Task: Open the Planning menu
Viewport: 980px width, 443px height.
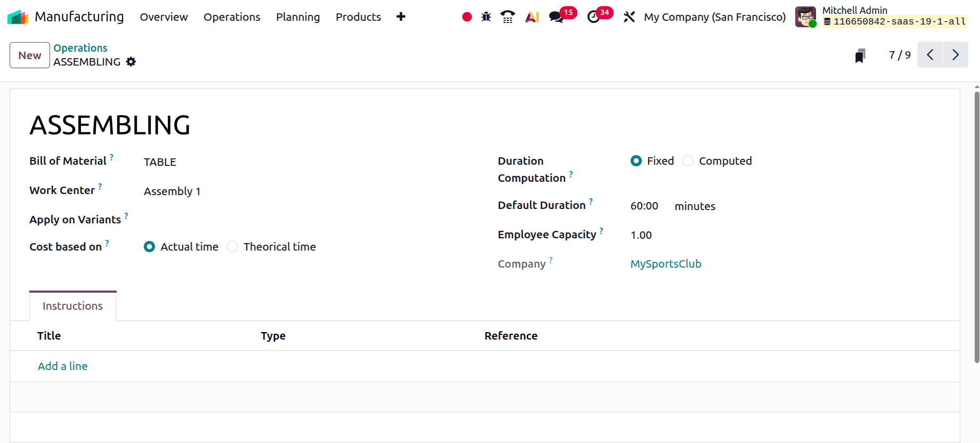Action: click(298, 17)
